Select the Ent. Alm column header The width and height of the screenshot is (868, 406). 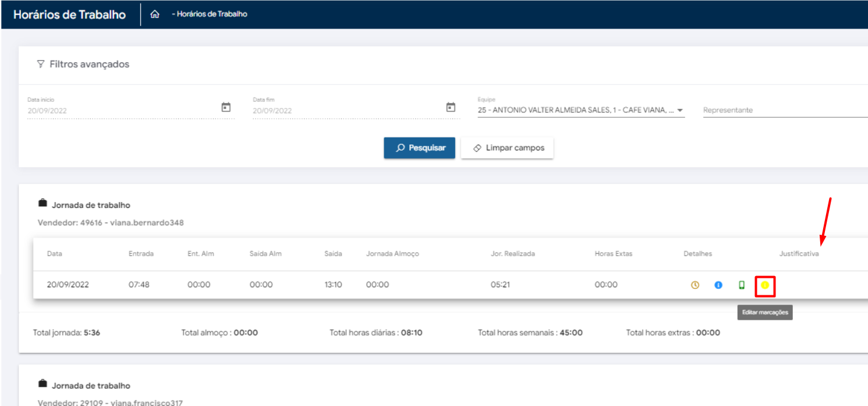(201, 254)
